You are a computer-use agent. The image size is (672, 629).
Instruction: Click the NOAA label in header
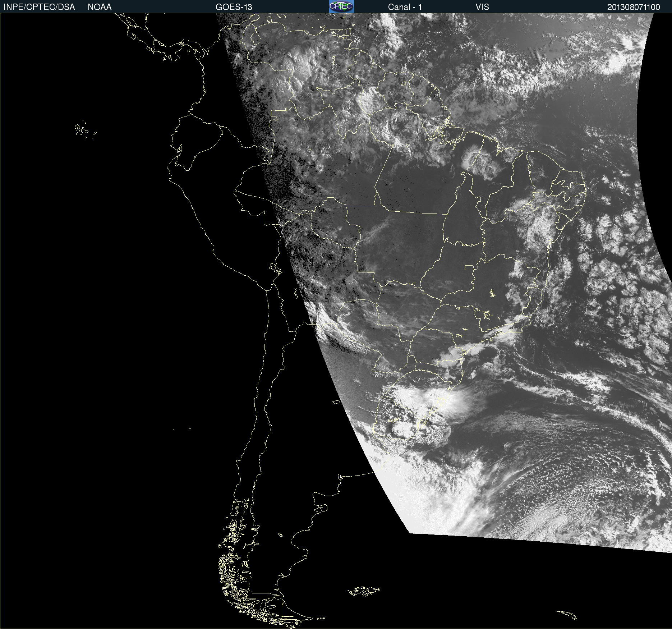pyautogui.click(x=100, y=7)
